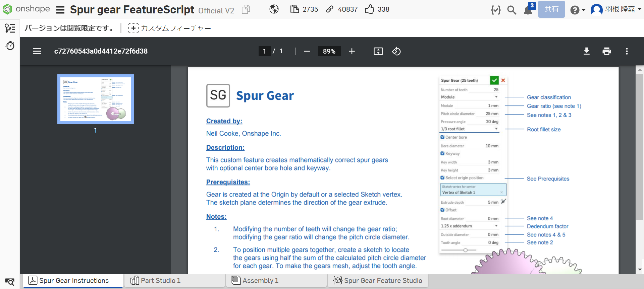Open the 1/3 root fillet dropdown
This screenshot has height=289, width=644.
click(470, 129)
